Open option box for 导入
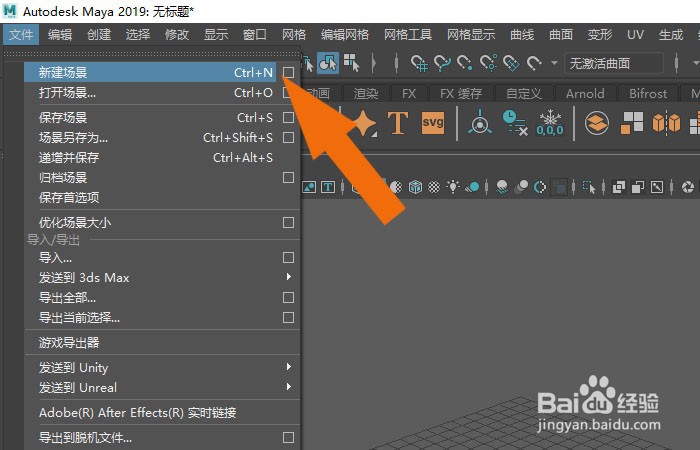 click(x=288, y=258)
